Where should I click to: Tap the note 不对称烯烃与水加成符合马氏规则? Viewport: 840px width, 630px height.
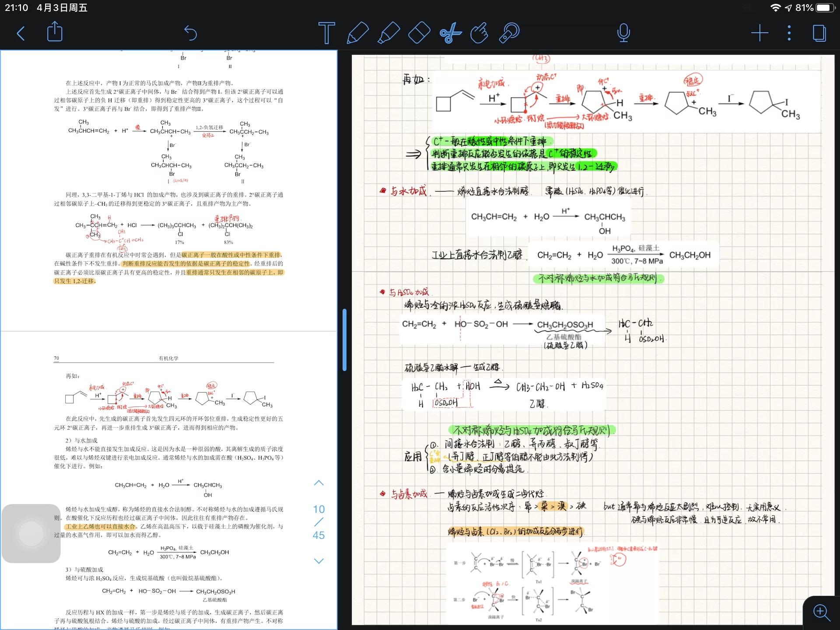(x=598, y=279)
